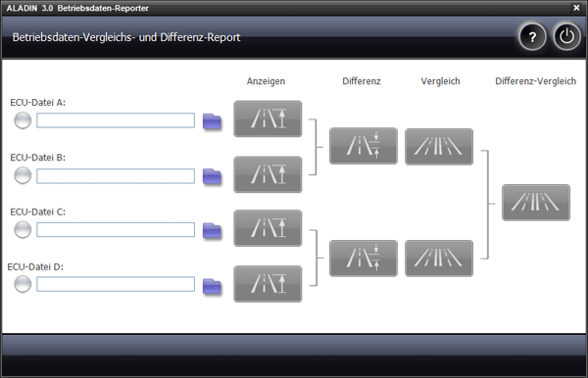Click the 'Differenz-Vergleich' column heading
The width and height of the screenshot is (588, 378).
click(535, 81)
